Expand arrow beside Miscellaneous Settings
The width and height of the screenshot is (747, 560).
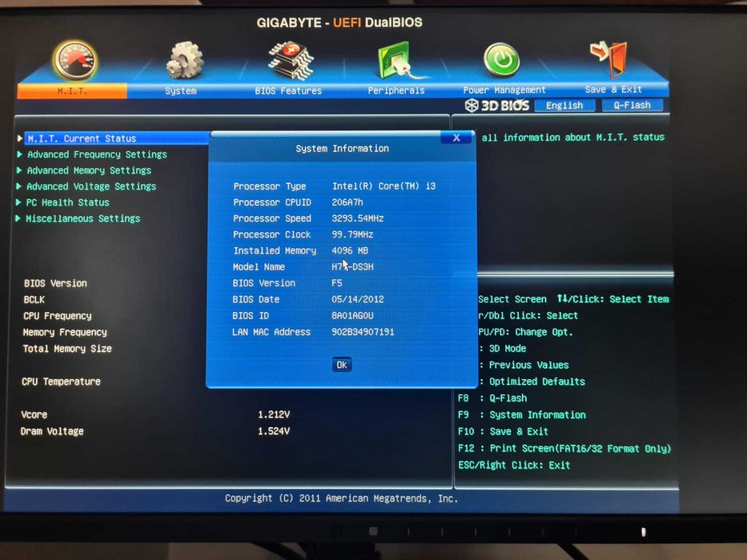tap(18, 218)
